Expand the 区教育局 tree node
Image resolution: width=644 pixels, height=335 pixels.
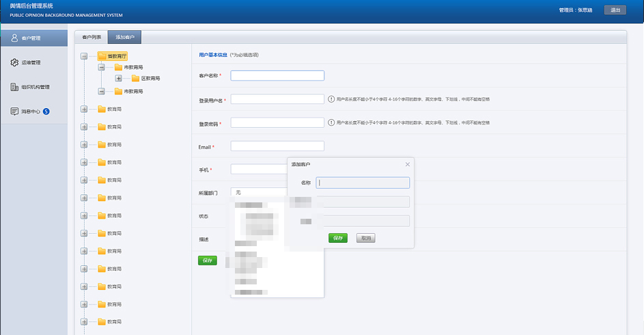tap(118, 79)
